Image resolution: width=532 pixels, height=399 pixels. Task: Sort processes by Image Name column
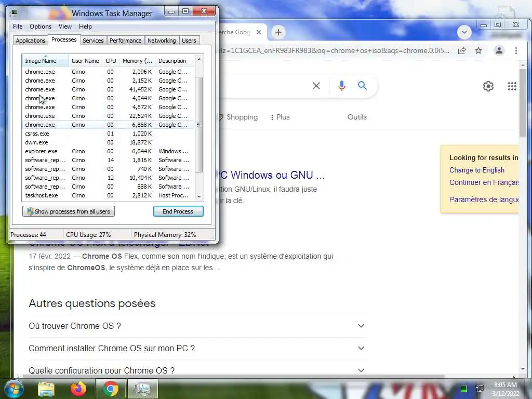[x=46, y=61]
